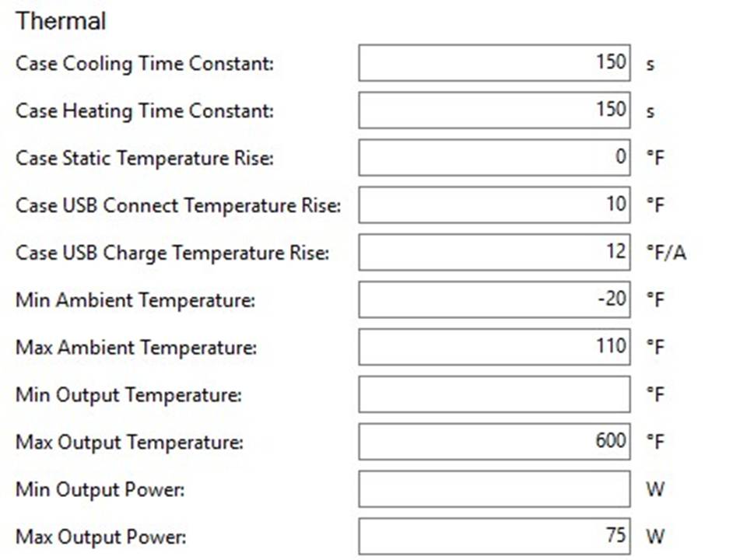Click the Case Cooling Time Constant input field
Screen dimensions: 747x560
pyautogui.click(x=494, y=63)
